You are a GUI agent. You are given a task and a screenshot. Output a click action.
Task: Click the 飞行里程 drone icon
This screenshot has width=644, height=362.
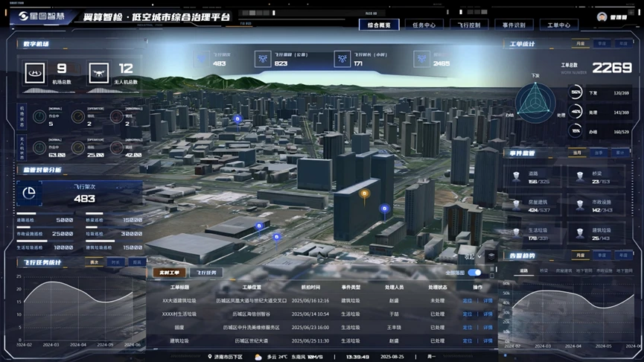pyautogui.click(x=261, y=59)
